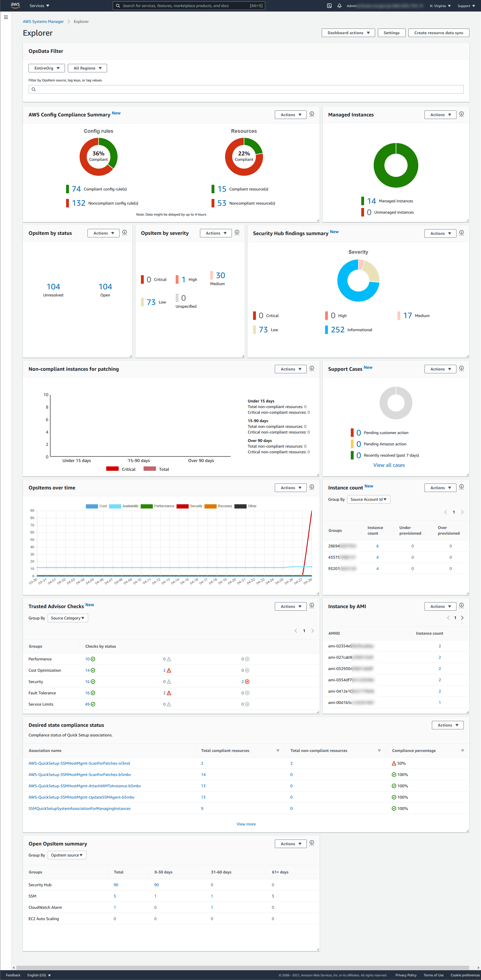Click the info icon on OpsItem by severity
Screen dimensions: 481x980
coord(237,233)
